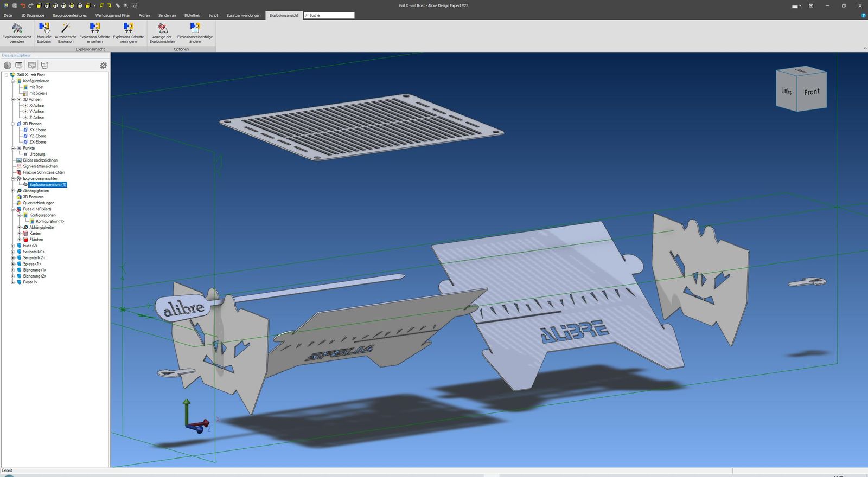Run the Automatische Explosion wand
This screenshot has height=477, width=868.
(66, 28)
